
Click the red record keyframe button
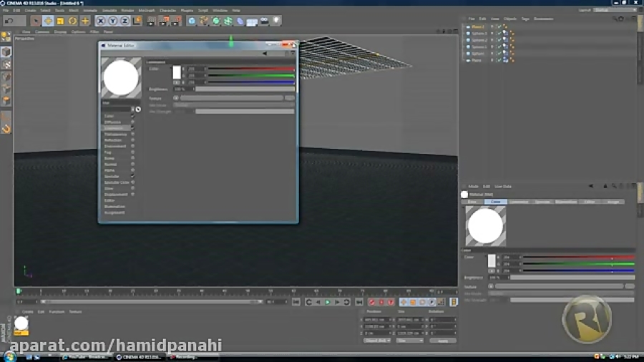pyautogui.click(x=372, y=302)
